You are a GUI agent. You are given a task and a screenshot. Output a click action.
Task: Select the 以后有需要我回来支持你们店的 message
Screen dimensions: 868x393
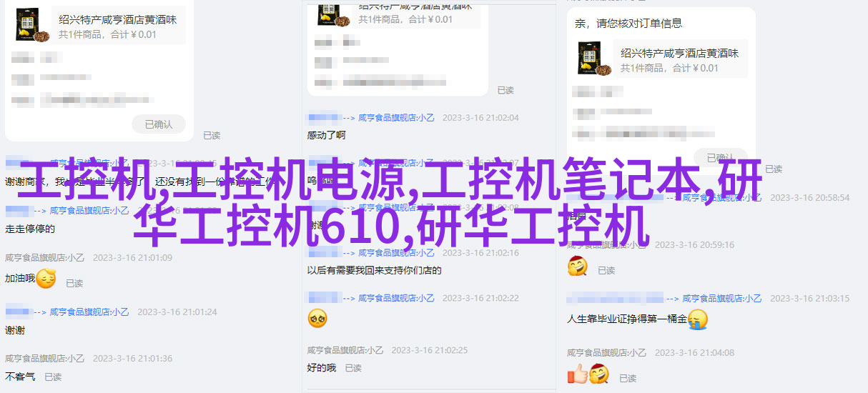[x=375, y=271]
